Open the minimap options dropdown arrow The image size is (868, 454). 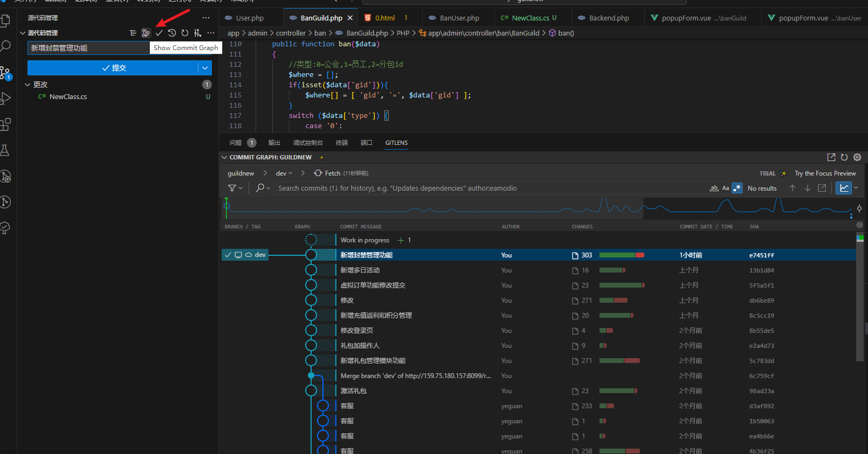click(856, 188)
